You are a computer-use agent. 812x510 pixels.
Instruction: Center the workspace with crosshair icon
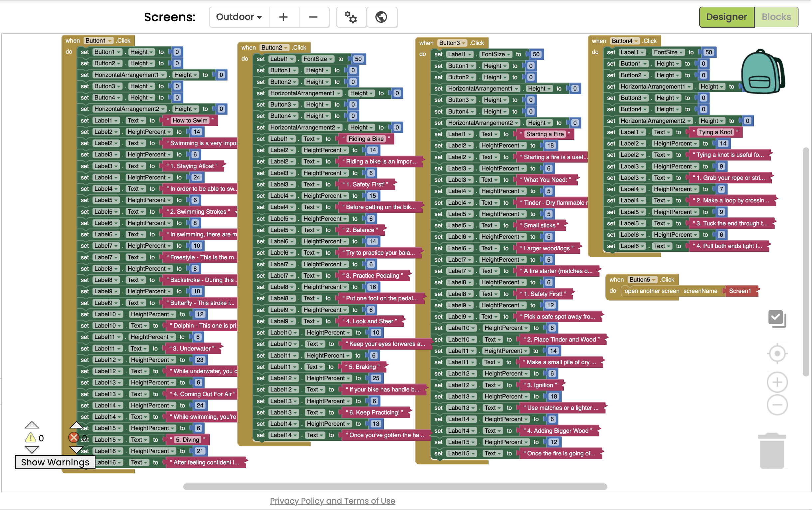pyautogui.click(x=777, y=354)
